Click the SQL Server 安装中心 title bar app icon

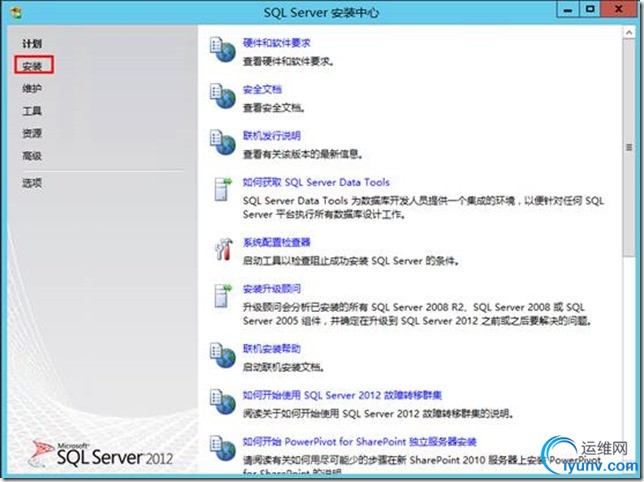[x=16, y=13]
